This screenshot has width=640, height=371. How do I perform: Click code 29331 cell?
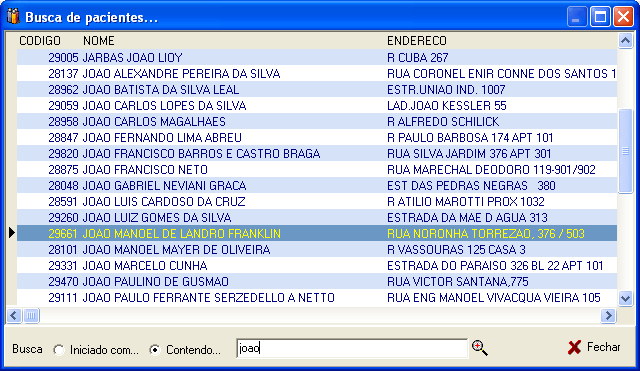pos(63,266)
